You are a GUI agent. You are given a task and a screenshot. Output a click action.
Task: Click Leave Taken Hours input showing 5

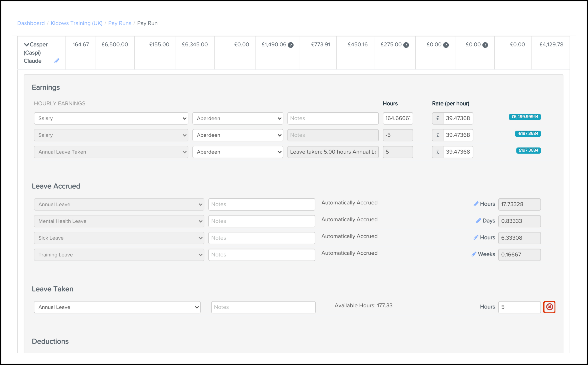(519, 307)
